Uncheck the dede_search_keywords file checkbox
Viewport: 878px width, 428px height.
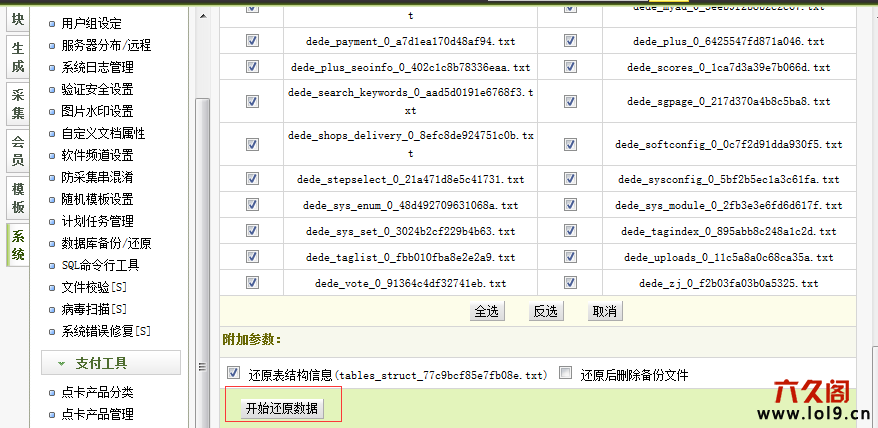coord(252,101)
